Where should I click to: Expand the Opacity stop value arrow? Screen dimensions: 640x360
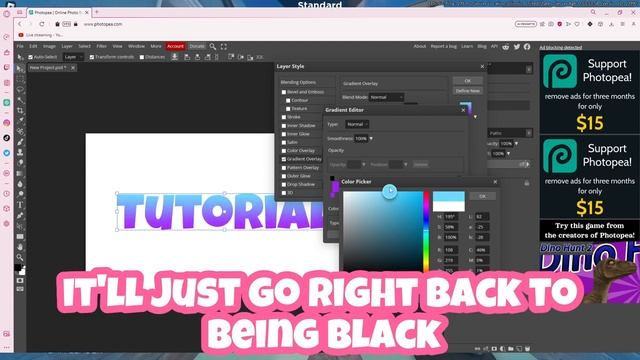pyautogui.click(x=364, y=164)
